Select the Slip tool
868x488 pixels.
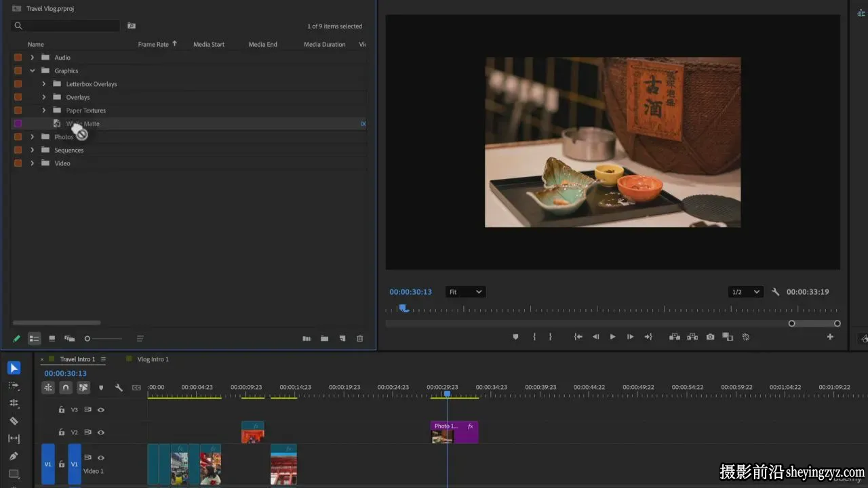point(14,439)
